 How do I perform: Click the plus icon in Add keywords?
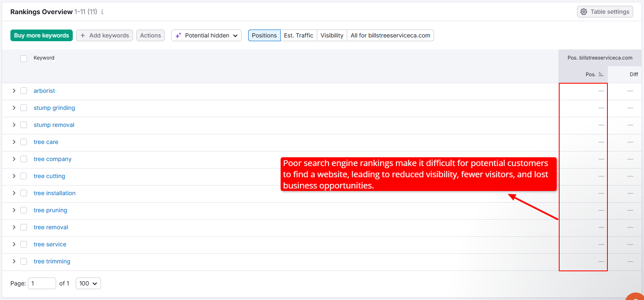(x=83, y=35)
